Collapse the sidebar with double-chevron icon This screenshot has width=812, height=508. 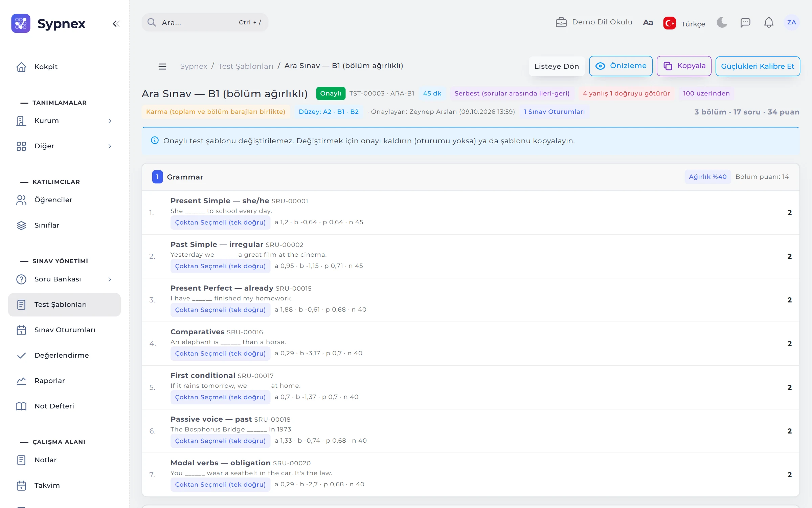tap(116, 24)
